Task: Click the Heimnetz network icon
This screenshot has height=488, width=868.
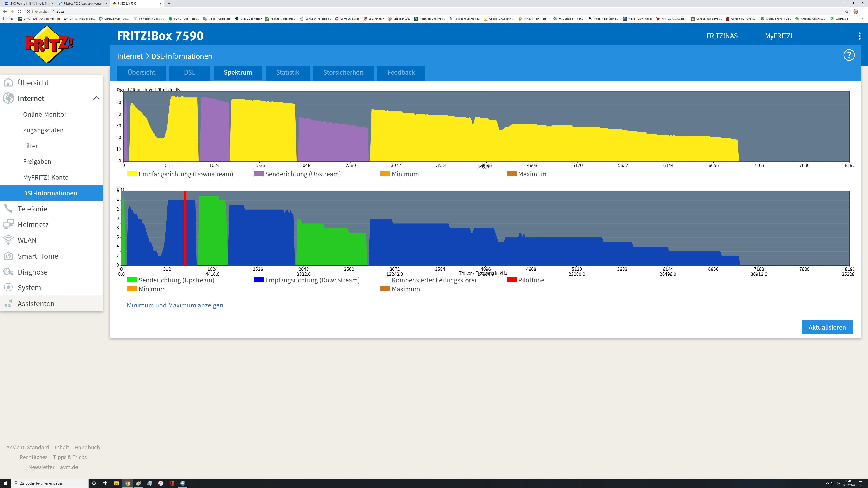Action: click(8, 224)
